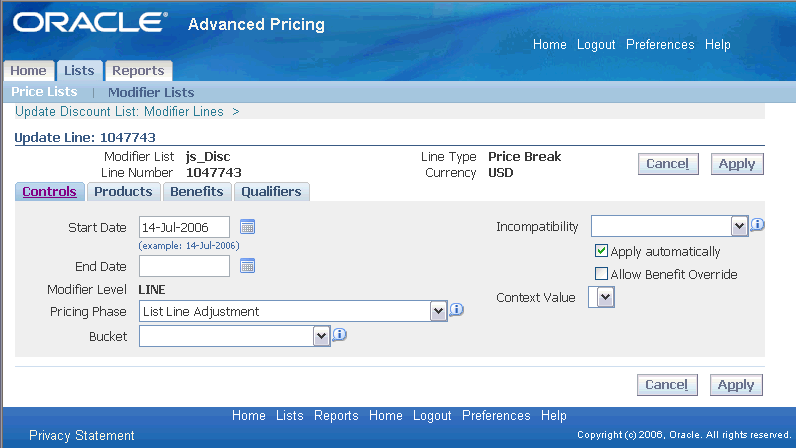
Task: Select the Home main tab
Action: [x=28, y=71]
